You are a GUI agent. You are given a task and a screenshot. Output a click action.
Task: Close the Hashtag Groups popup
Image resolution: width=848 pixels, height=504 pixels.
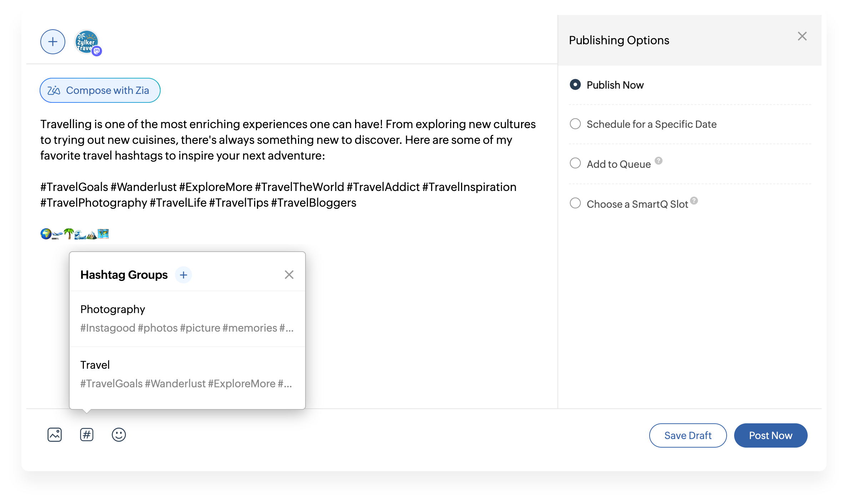coord(289,274)
